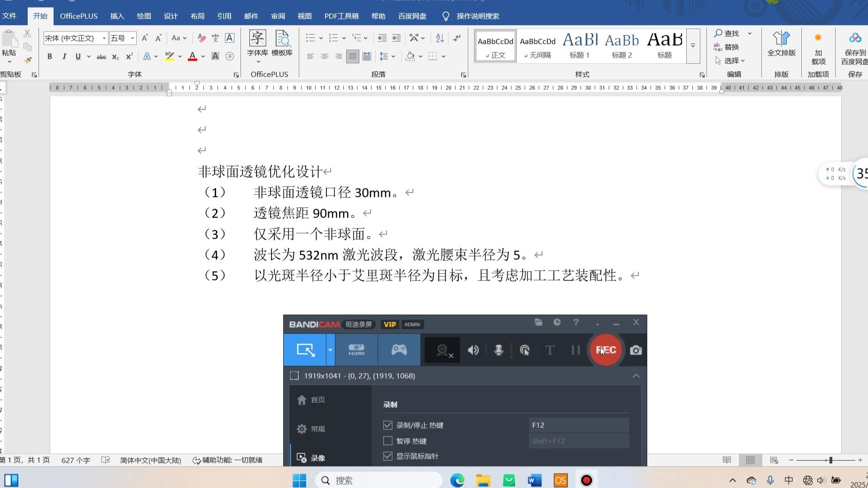Click 替换 in the editing group
The width and height of the screenshot is (868, 488).
tap(731, 47)
